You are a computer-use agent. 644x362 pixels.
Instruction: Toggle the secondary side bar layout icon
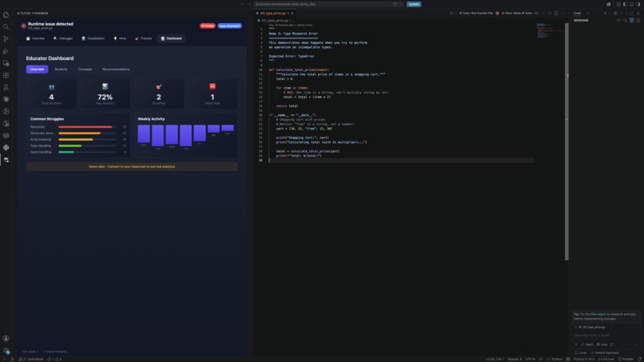tap(638, 4)
